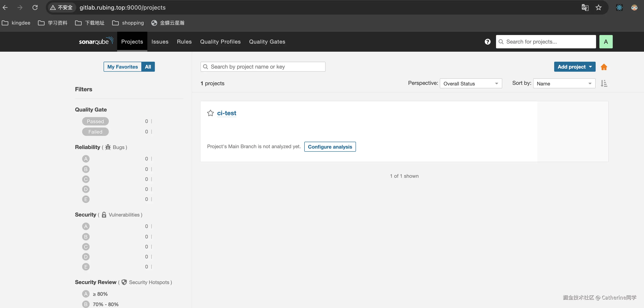Image resolution: width=644 pixels, height=308 pixels.
Task: Toggle the sort order icon
Action: click(604, 84)
